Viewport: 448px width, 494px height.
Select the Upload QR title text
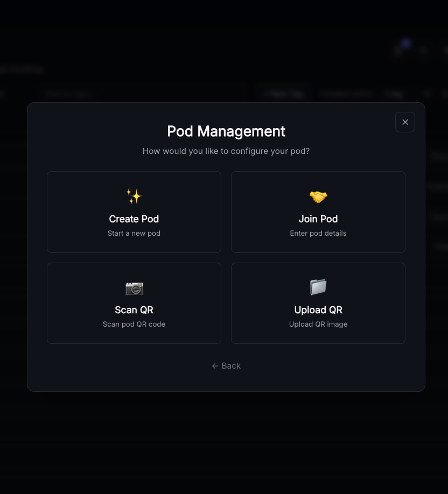[x=318, y=310]
